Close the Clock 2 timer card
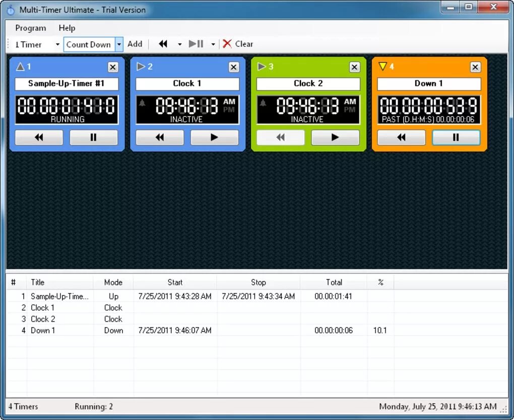 coord(354,67)
